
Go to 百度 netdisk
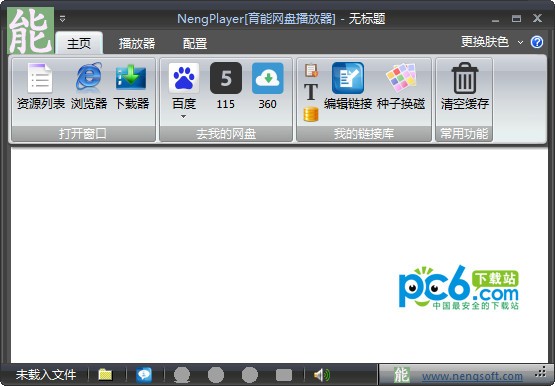click(x=184, y=86)
